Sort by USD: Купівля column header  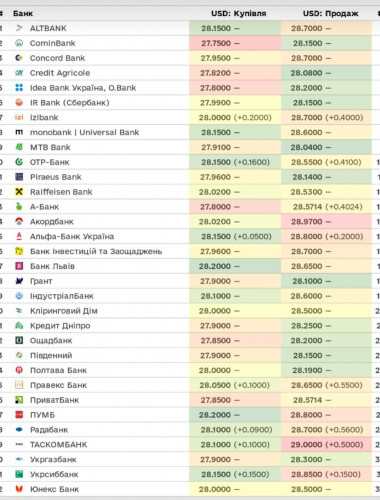click(239, 14)
